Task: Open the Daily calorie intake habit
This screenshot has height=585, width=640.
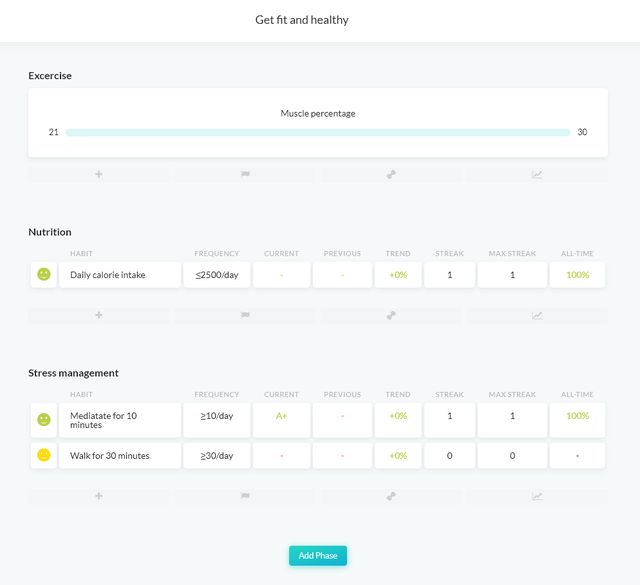Action: click(x=120, y=275)
